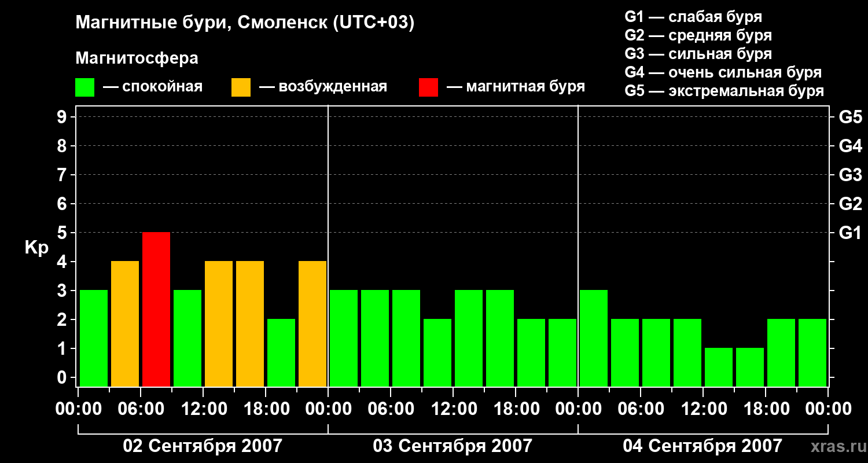Select the first green bar on 04 September

(x=594, y=339)
